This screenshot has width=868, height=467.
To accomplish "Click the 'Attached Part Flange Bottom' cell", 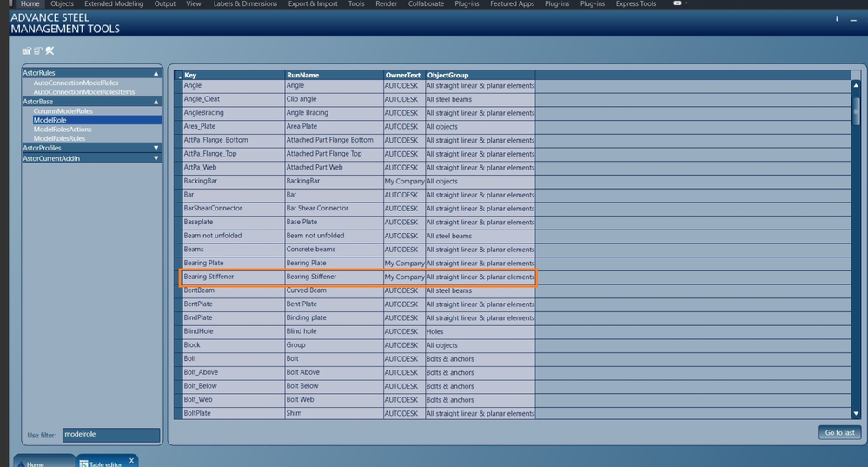I will [x=334, y=140].
